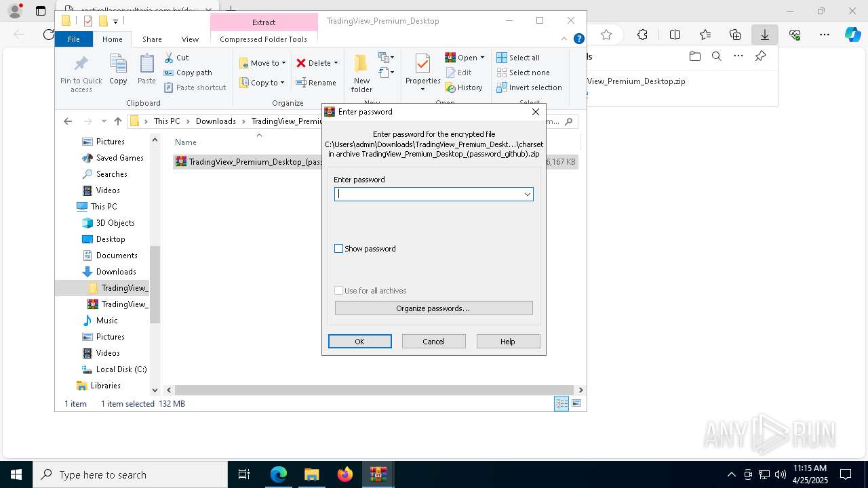Click Paste shortcut in ribbon

tap(195, 87)
